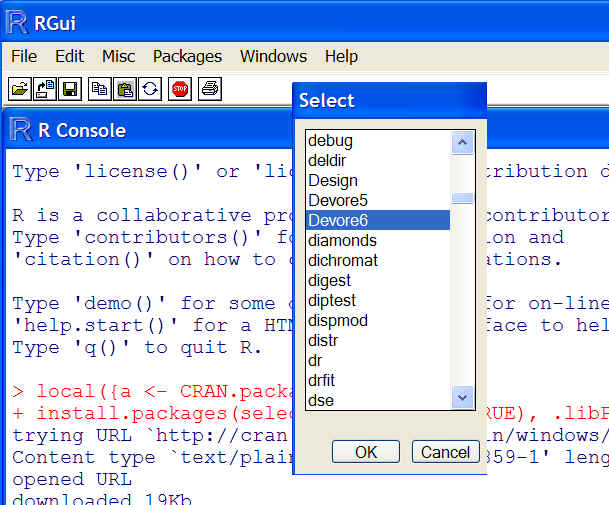Open the Misc menu
The width and height of the screenshot is (609, 505).
pos(118,56)
